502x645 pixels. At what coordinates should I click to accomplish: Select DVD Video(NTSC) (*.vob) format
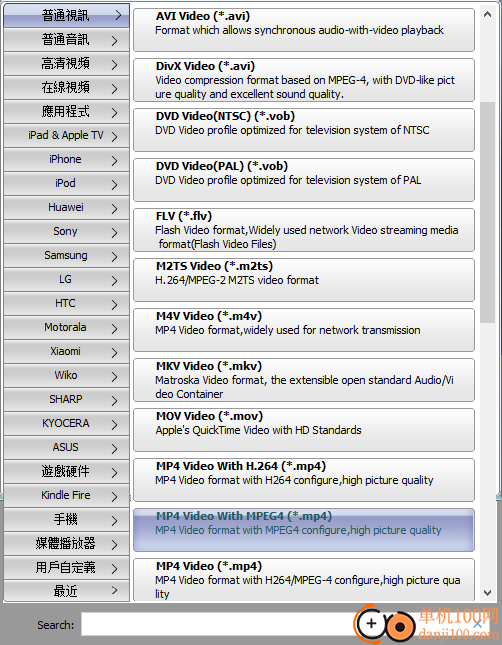pos(304,130)
